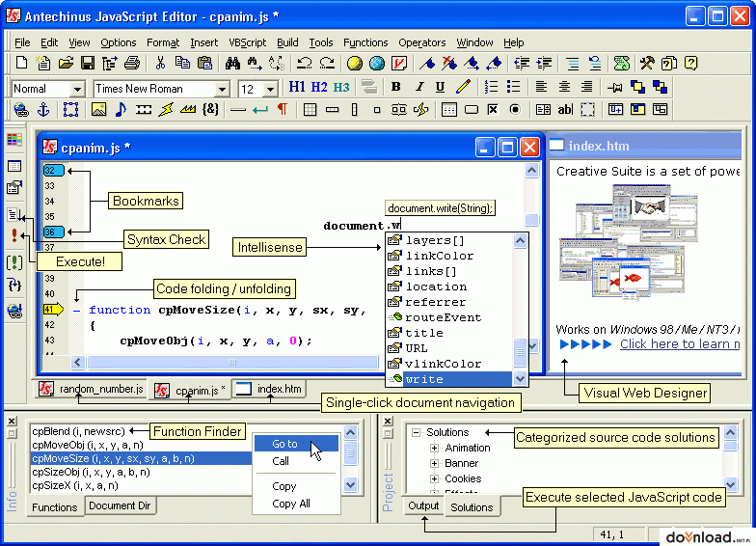Screen dimensions: 756x546
Task: Click the creative suite screenshots image
Action: pyautogui.click(x=629, y=243)
